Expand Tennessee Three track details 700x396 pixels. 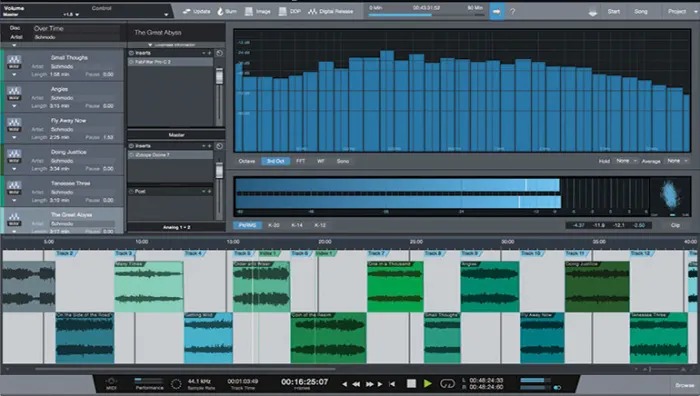click(x=14, y=200)
